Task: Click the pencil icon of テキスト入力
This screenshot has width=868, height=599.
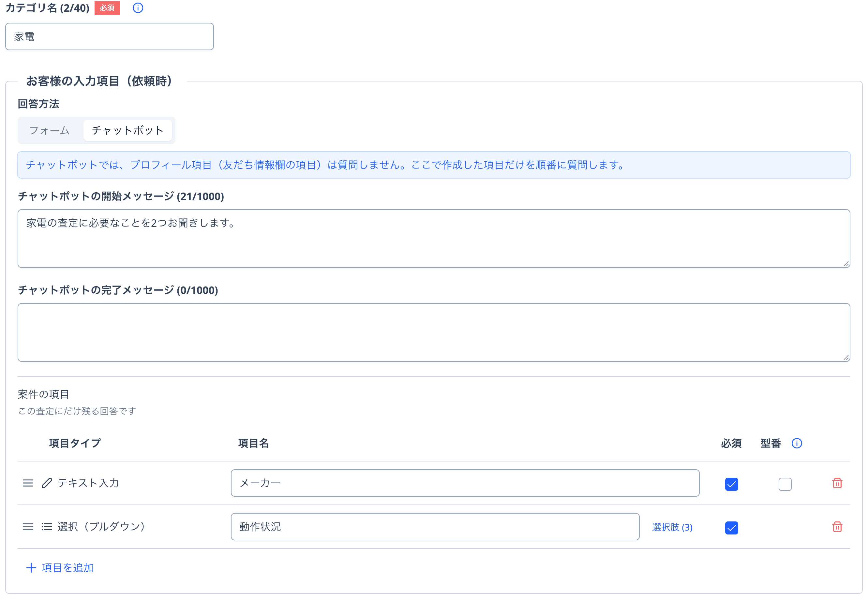Action: [47, 483]
